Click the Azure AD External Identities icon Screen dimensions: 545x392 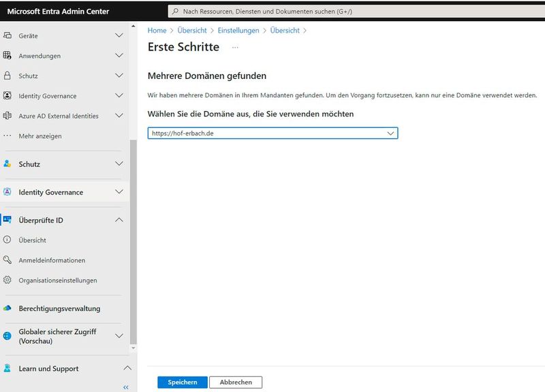(x=7, y=116)
